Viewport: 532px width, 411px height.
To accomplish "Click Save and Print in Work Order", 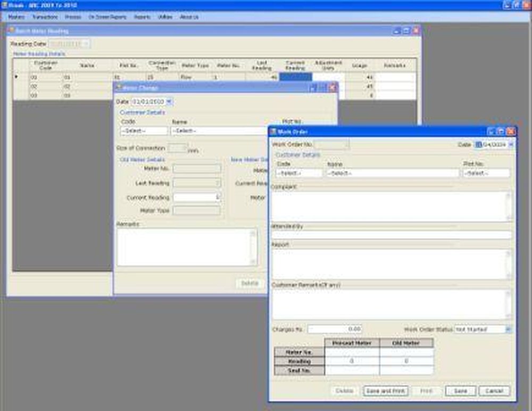I will point(386,391).
